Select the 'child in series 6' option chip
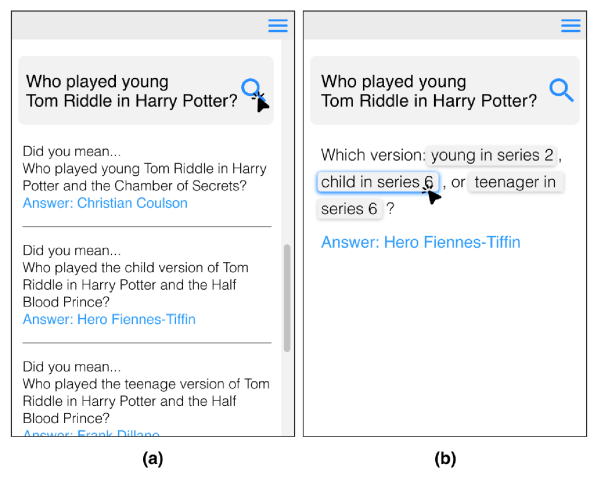This screenshot has width=598, height=478. (x=378, y=182)
